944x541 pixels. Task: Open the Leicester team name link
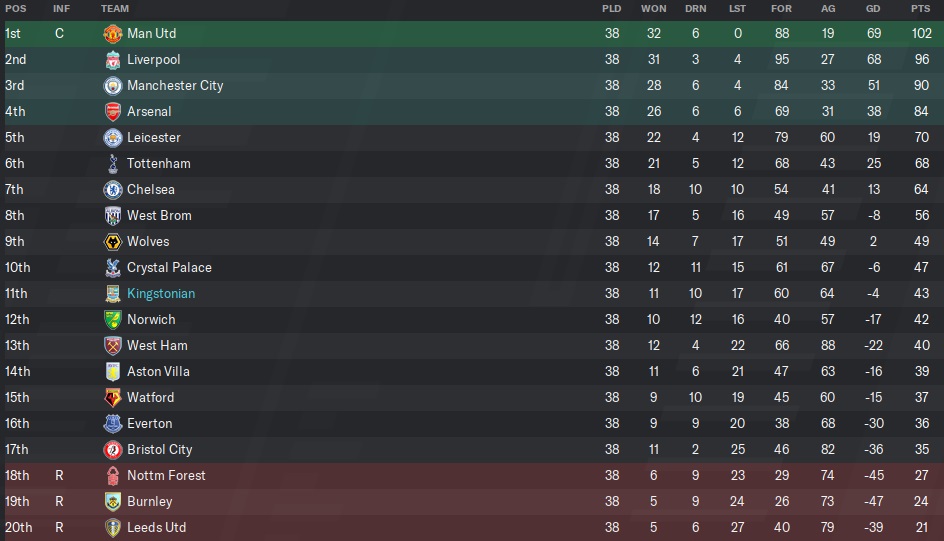(154, 138)
